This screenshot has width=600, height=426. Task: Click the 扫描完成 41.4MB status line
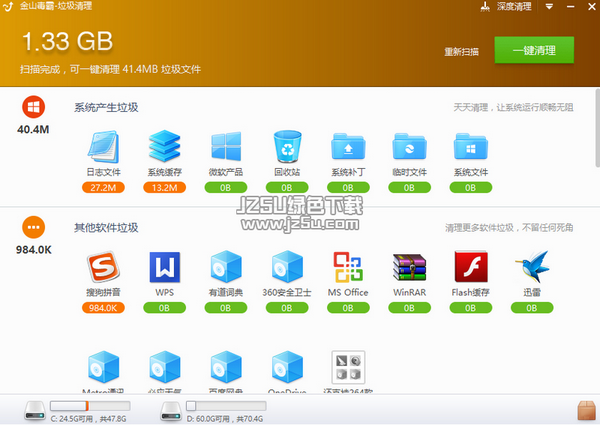point(111,69)
